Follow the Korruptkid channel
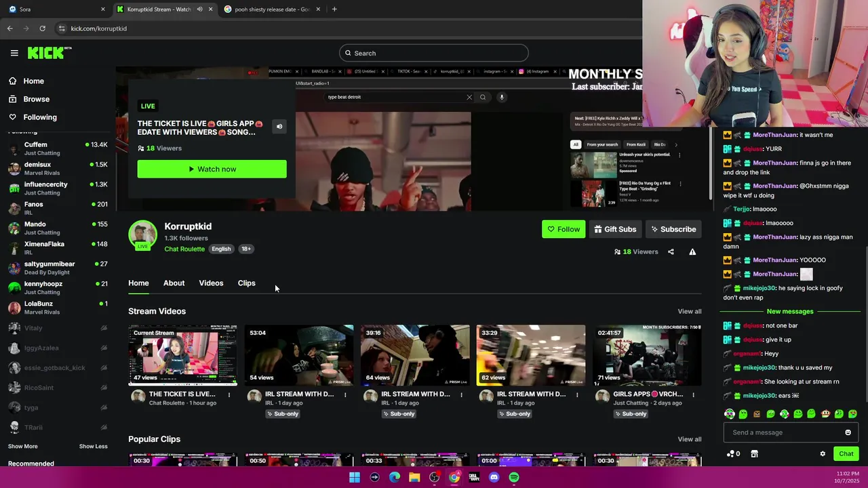The image size is (868, 488). (x=564, y=229)
